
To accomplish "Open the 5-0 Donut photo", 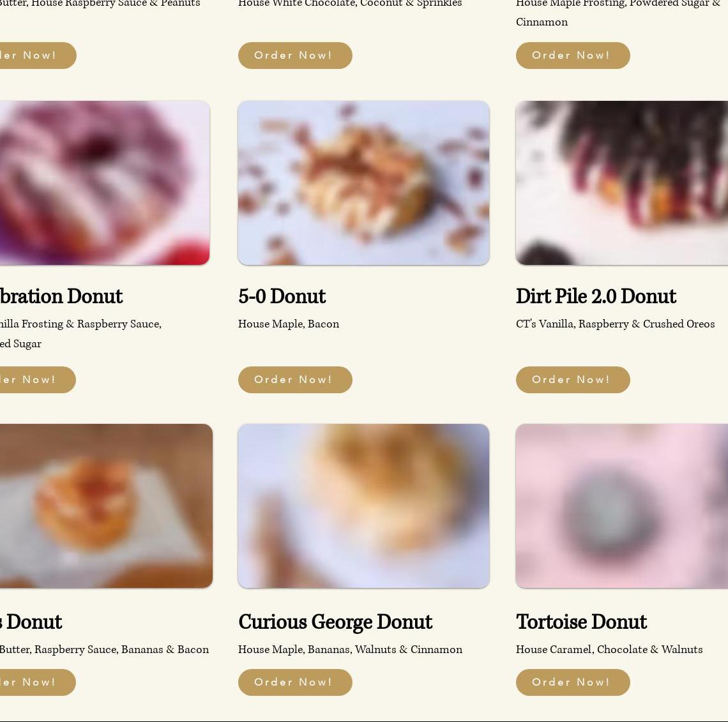I will pyautogui.click(x=363, y=183).
